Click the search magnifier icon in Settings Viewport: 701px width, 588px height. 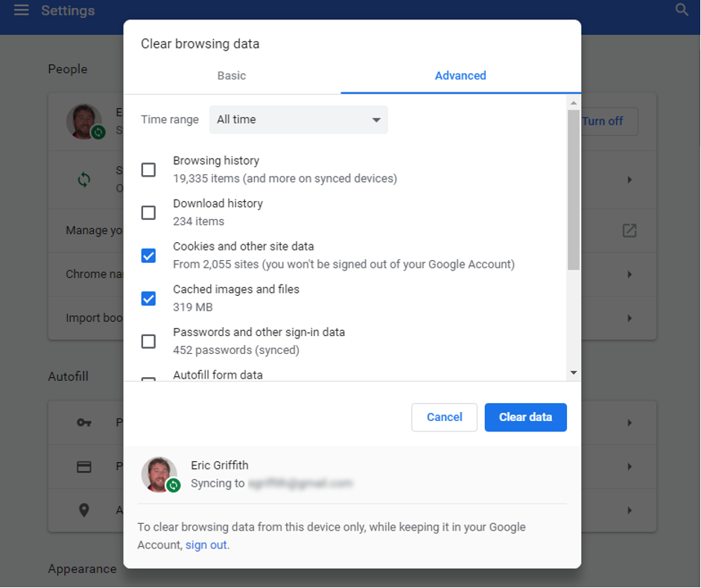[x=682, y=10]
